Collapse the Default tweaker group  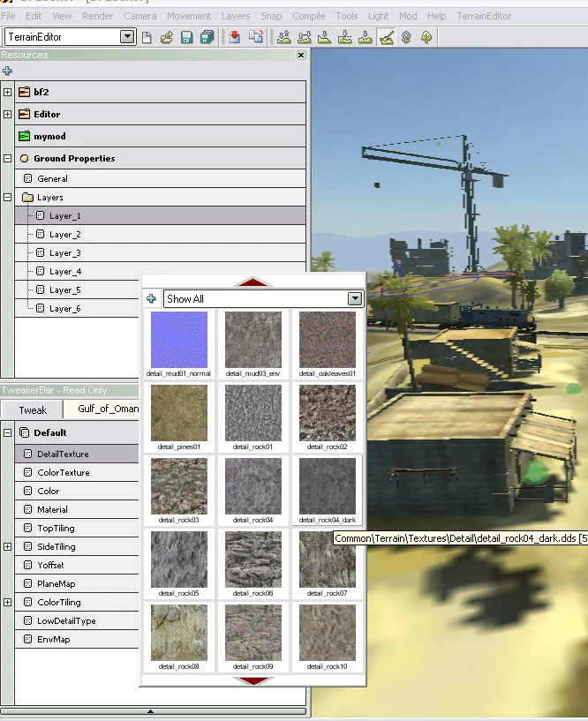point(7,432)
